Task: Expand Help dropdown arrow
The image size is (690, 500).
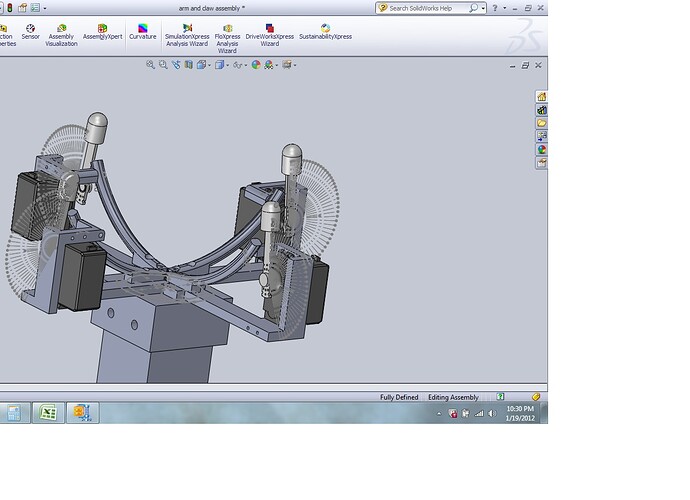Action: tap(504, 8)
